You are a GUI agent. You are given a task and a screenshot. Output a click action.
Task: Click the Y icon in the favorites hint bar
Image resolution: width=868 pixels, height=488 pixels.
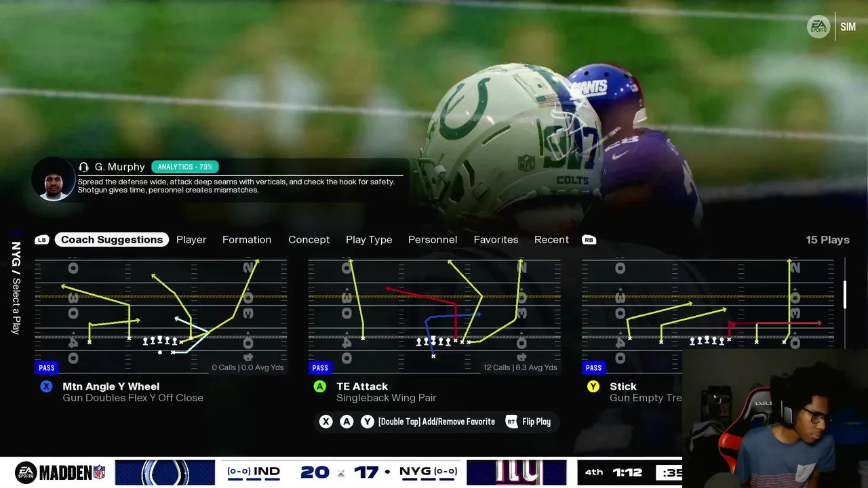coord(367,422)
